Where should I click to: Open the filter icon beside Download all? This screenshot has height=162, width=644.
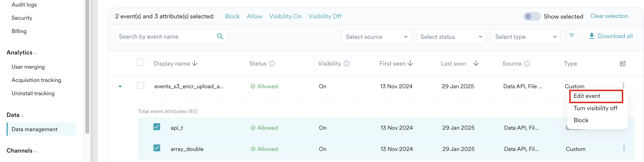(572, 35)
